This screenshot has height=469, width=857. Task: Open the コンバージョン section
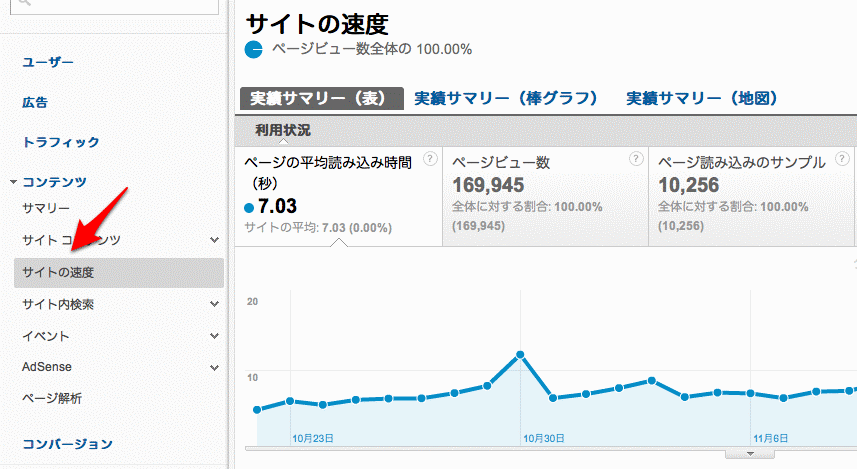[67, 444]
